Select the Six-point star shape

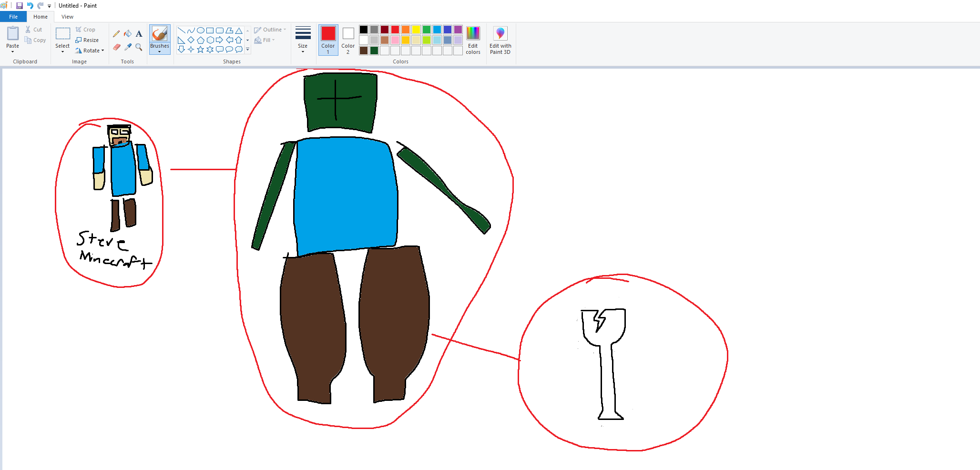point(210,49)
